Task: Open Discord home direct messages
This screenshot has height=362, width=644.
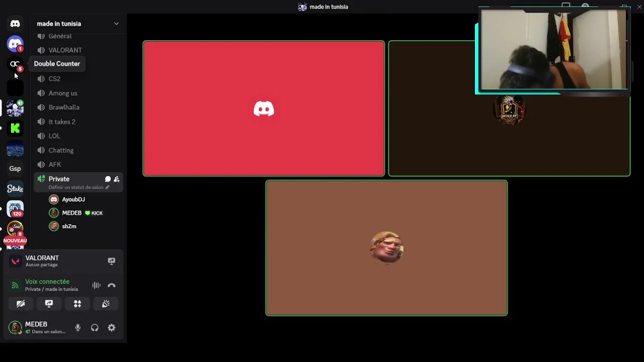Action: click(x=15, y=24)
